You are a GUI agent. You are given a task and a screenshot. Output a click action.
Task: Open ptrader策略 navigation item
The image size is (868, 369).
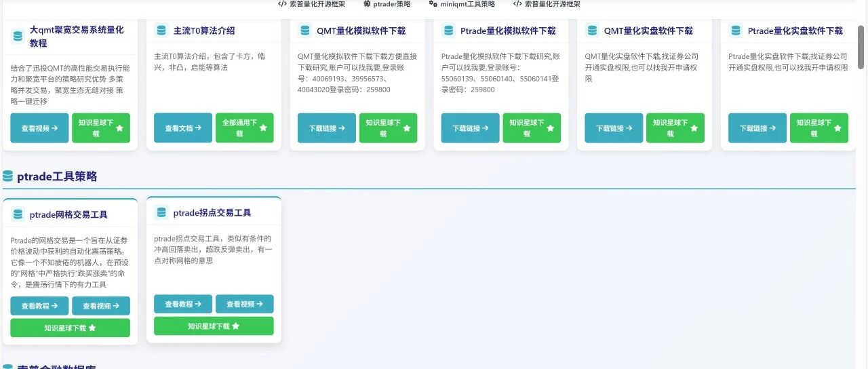point(387,3)
